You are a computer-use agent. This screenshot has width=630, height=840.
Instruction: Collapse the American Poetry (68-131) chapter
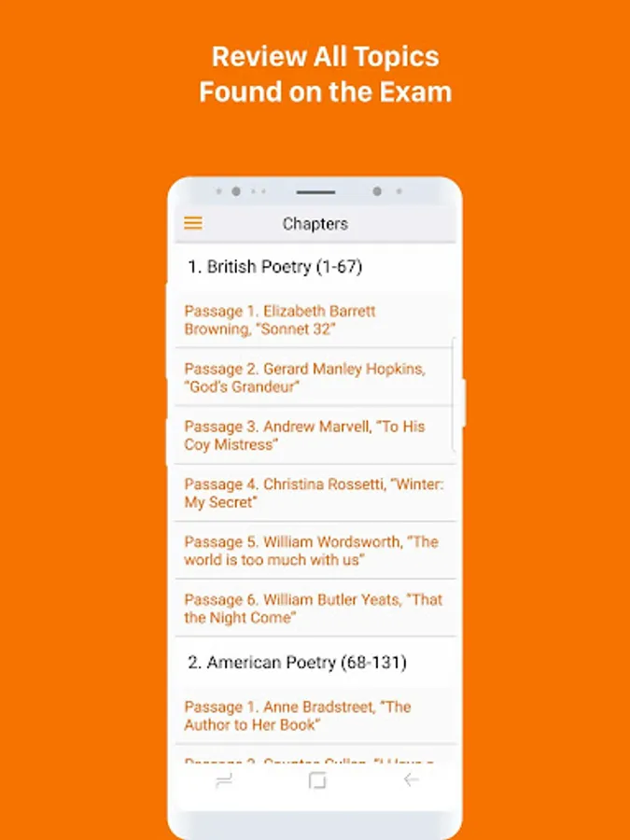[315, 662]
